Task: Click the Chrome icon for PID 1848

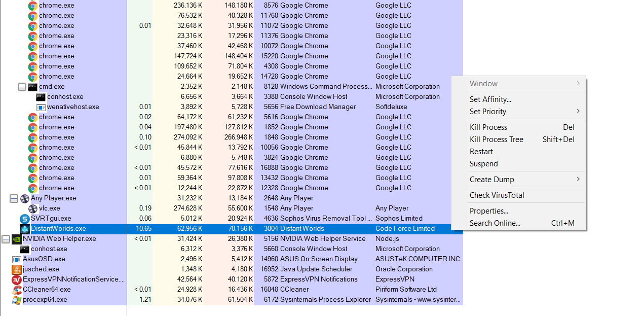Action: click(33, 137)
